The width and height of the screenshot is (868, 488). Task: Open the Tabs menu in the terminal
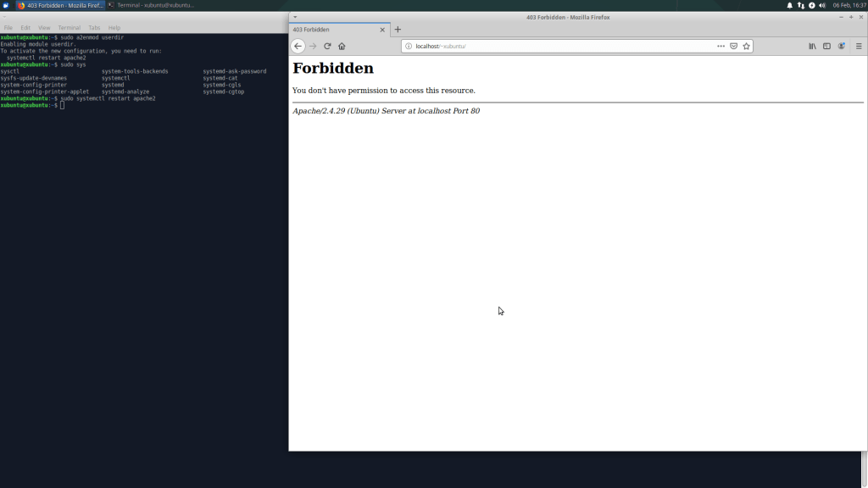(94, 28)
